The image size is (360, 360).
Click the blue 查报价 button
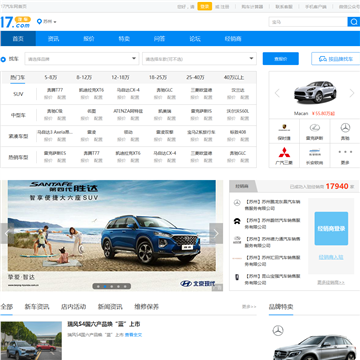point(281,59)
